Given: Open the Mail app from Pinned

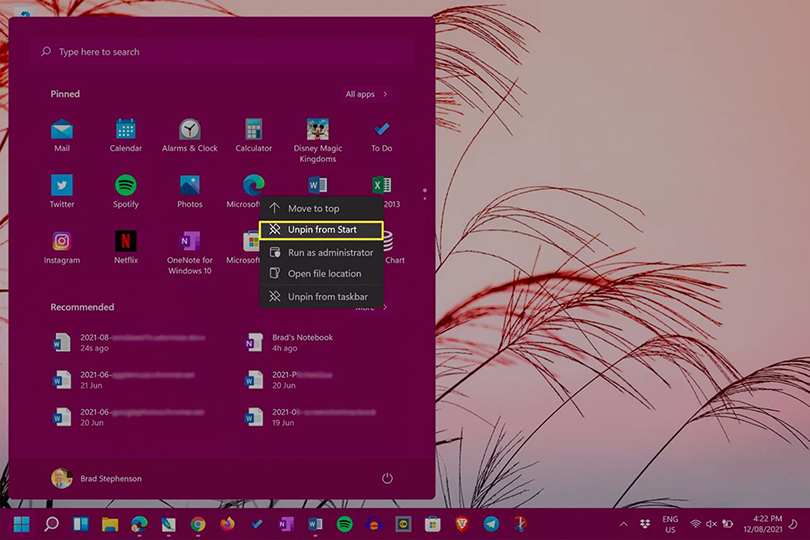Looking at the screenshot, I should tap(61, 135).
